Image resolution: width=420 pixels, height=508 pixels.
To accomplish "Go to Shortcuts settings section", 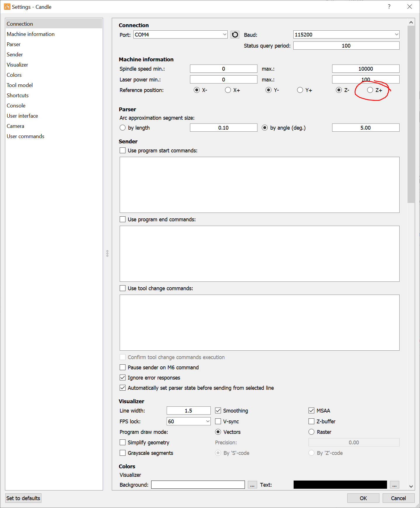I will coord(18,95).
